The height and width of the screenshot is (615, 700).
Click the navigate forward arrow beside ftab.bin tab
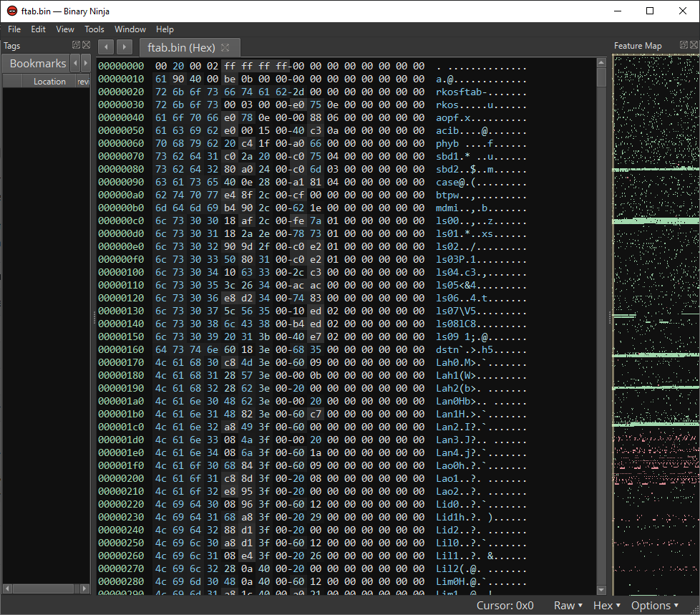(x=125, y=47)
